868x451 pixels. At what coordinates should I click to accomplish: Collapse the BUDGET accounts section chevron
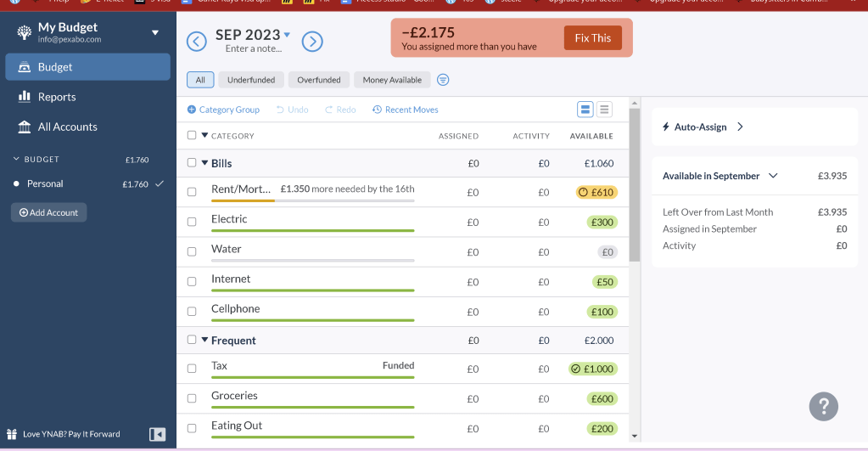tap(16, 159)
